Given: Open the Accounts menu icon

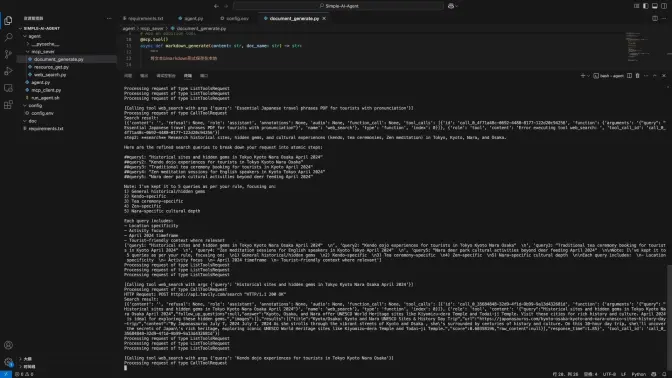Looking at the screenshot, I should (8, 345).
